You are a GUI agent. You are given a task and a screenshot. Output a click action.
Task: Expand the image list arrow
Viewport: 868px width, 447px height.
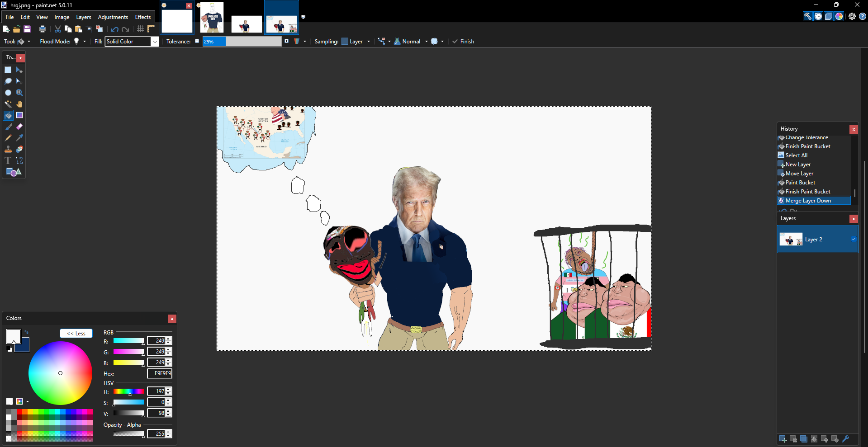coord(304,17)
